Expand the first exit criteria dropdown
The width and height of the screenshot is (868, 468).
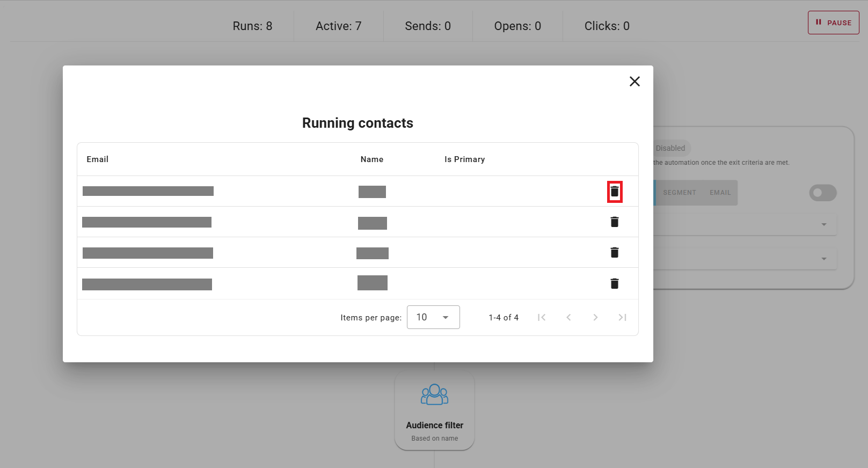coord(823,225)
